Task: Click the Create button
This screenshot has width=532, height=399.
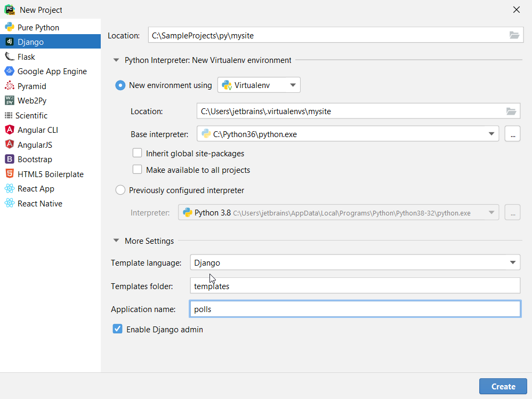Action: point(503,386)
